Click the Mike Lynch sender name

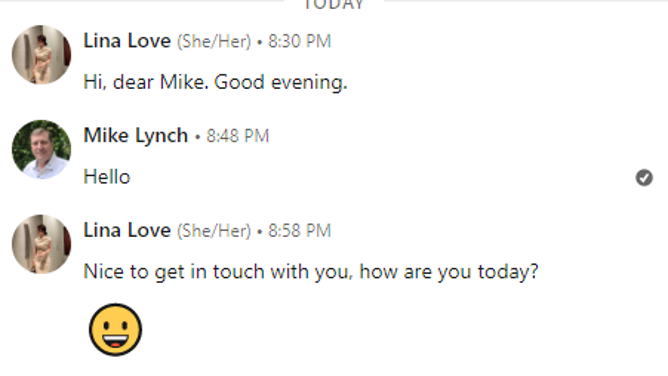click(135, 135)
